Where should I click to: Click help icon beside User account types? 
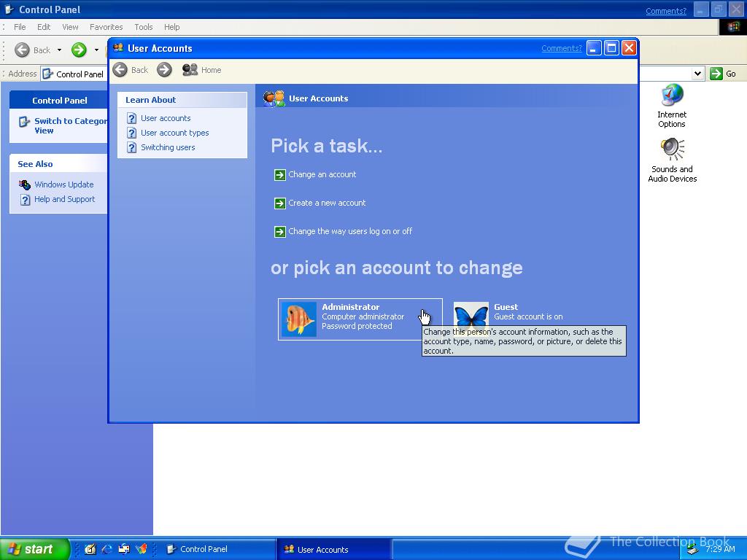click(132, 133)
